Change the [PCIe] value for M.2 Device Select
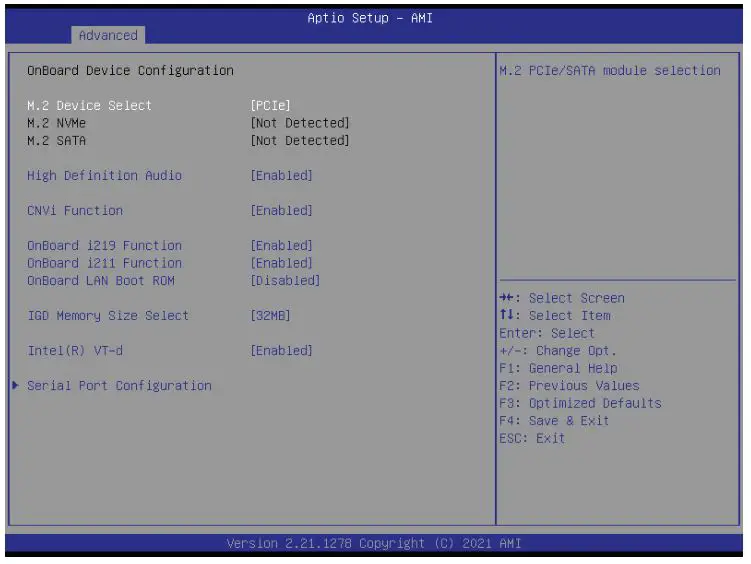The image size is (751, 564). pos(270,105)
